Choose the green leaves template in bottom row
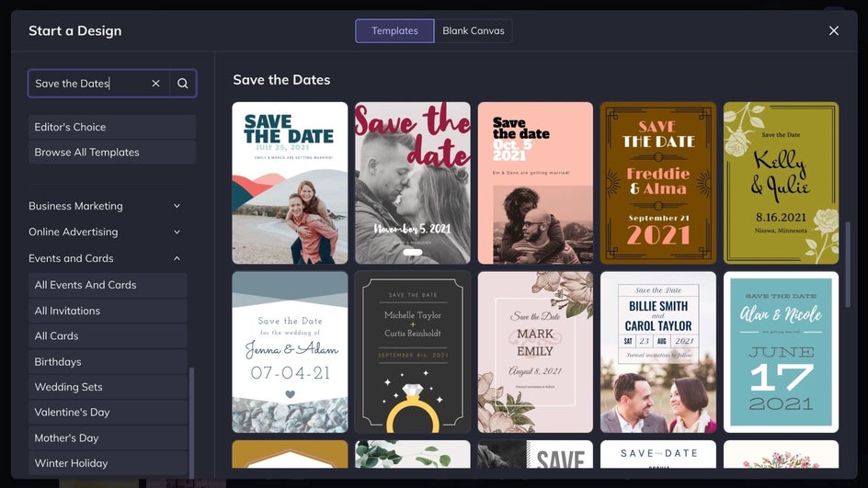 click(x=413, y=454)
